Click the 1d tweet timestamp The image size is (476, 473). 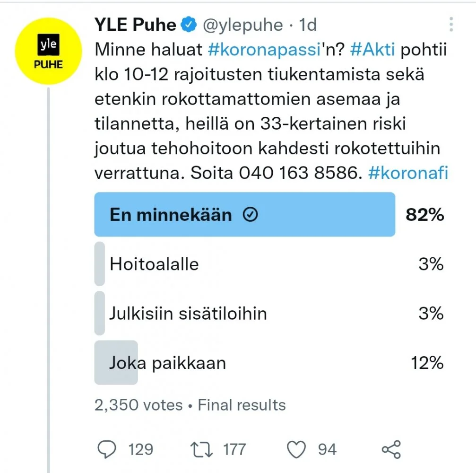(308, 25)
